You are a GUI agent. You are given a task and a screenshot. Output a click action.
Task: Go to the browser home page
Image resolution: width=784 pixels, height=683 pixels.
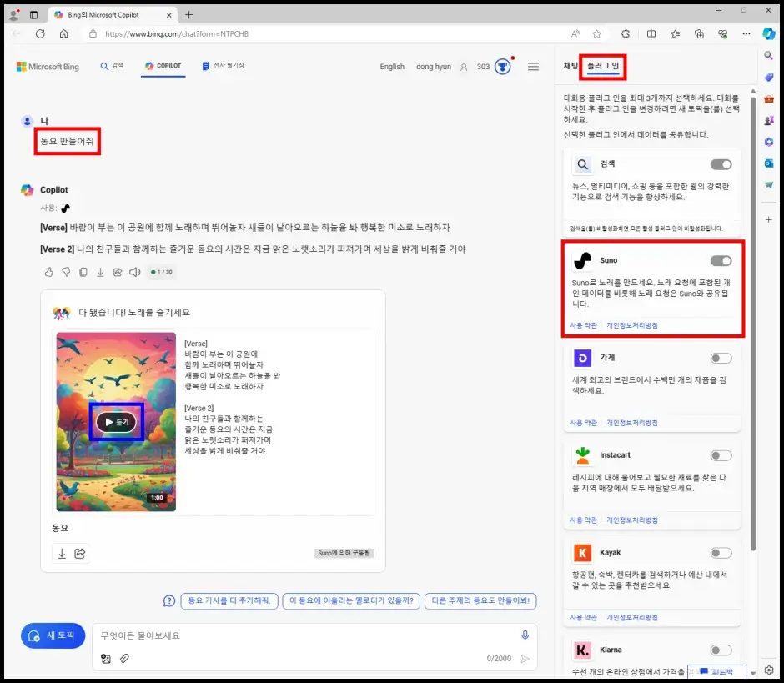click(64, 34)
